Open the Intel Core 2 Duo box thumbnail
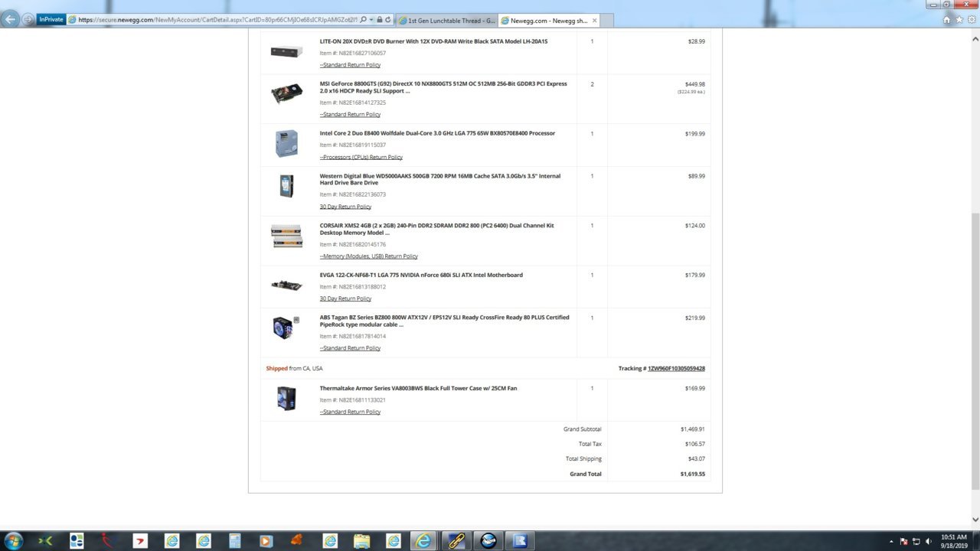Image resolution: width=980 pixels, height=551 pixels. coord(286,143)
